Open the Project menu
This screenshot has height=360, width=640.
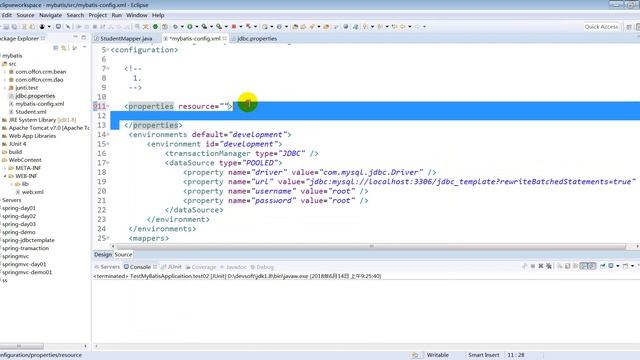point(98,15)
